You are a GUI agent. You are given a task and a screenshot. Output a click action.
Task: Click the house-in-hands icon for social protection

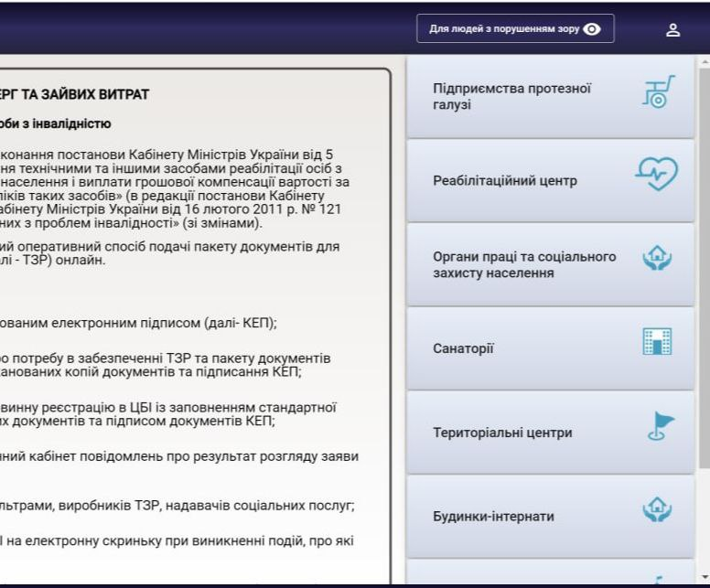657,258
